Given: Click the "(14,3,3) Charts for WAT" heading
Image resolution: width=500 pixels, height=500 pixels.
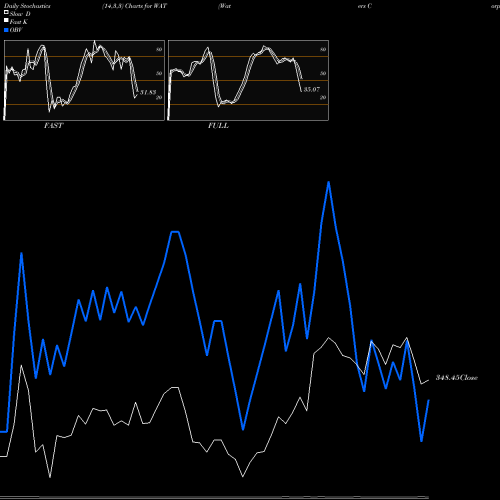Looking at the screenshot, I should click(135, 6).
